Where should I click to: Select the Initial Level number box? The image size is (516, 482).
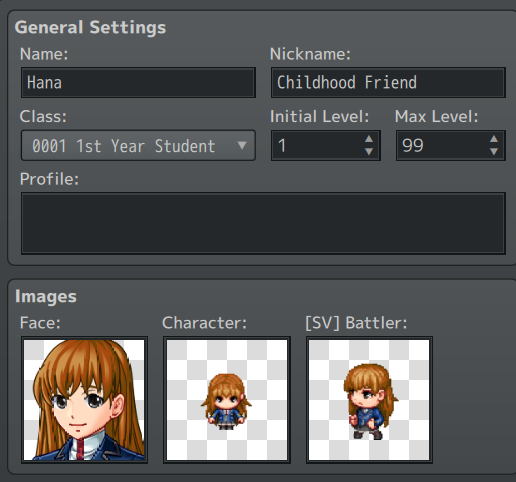[x=326, y=145]
